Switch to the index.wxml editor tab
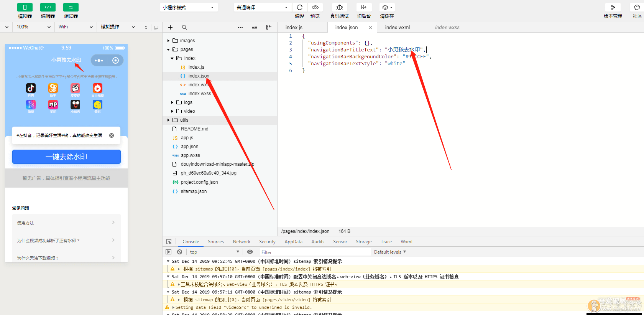Image resolution: width=644 pixels, height=315 pixels. [x=397, y=27]
